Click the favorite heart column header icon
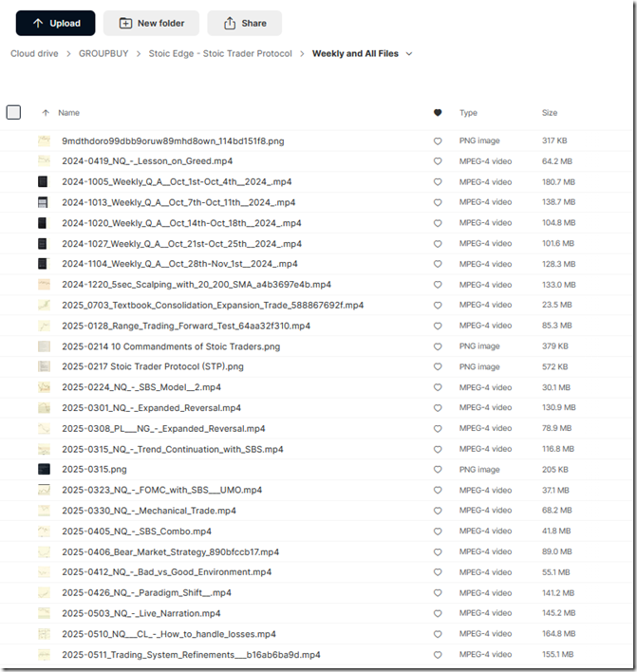637x672 pixels. 438,113
